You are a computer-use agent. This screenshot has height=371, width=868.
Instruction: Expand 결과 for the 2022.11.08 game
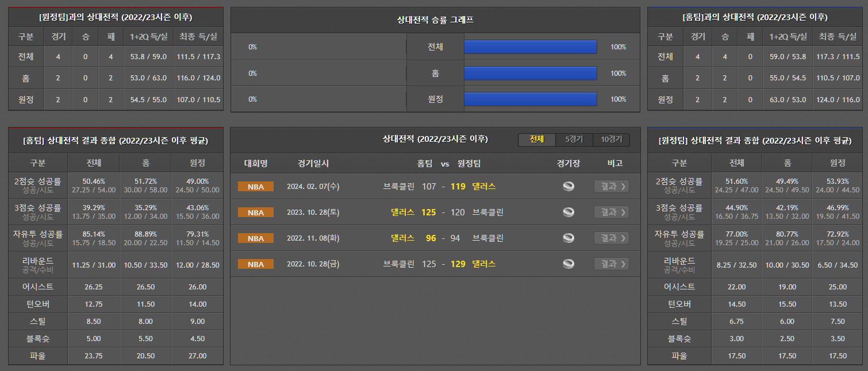(x=611, y=238)
